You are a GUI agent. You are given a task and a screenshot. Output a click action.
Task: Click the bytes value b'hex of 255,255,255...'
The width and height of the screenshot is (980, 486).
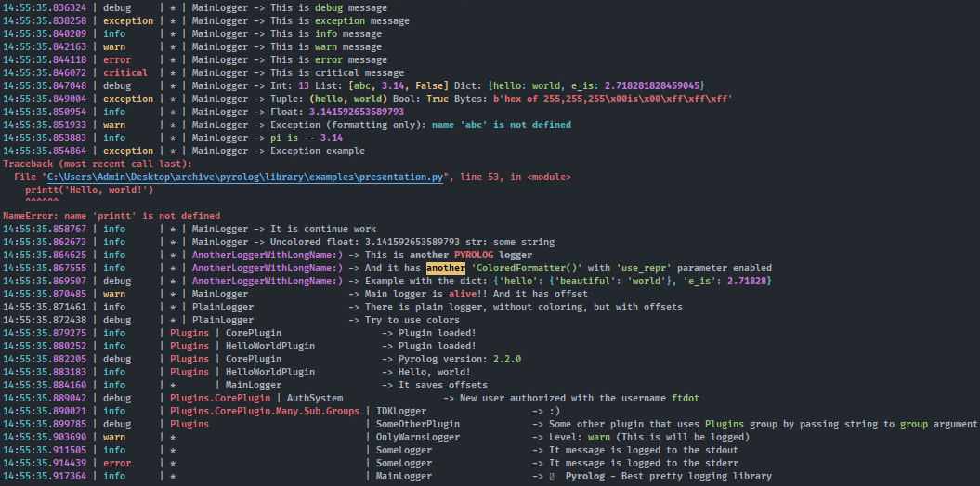[613, 99]
